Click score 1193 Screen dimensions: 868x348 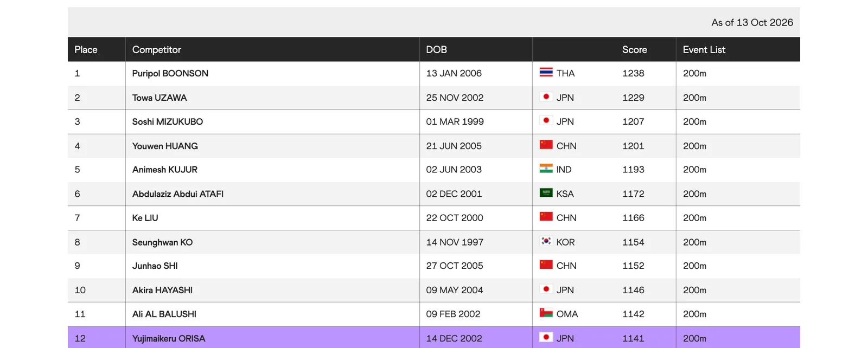point(633,170)
